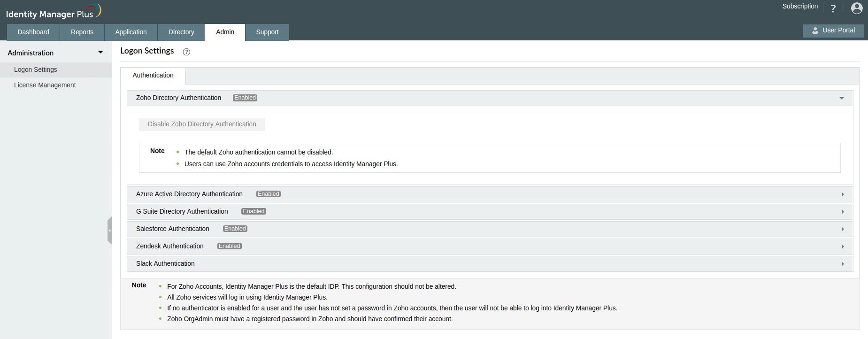Go to the User Portal
Viewport: 868px width, 339px height.
[x=833, y=31]
